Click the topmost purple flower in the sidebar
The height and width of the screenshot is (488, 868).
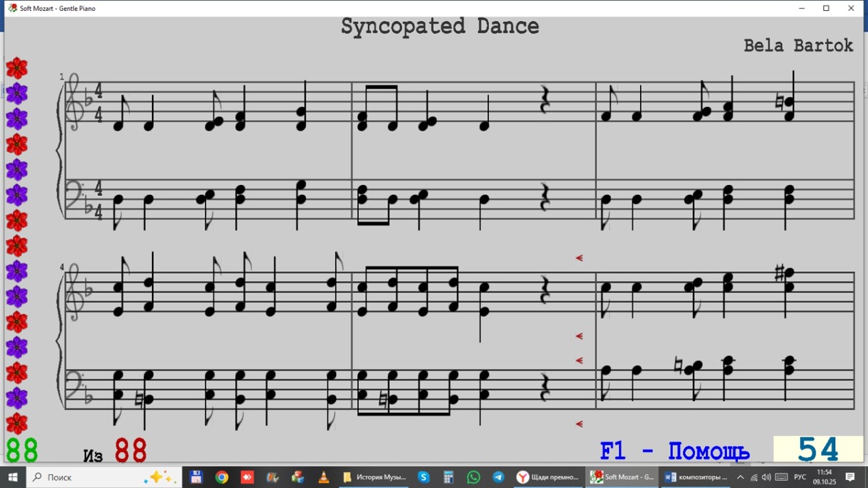(x=17, y=93)
